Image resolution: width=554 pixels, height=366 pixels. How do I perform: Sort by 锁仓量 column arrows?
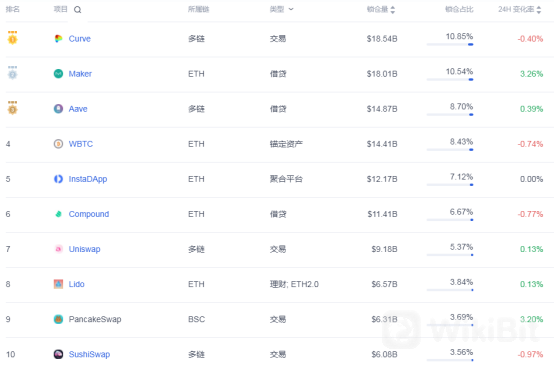click(x=393, y=10)
